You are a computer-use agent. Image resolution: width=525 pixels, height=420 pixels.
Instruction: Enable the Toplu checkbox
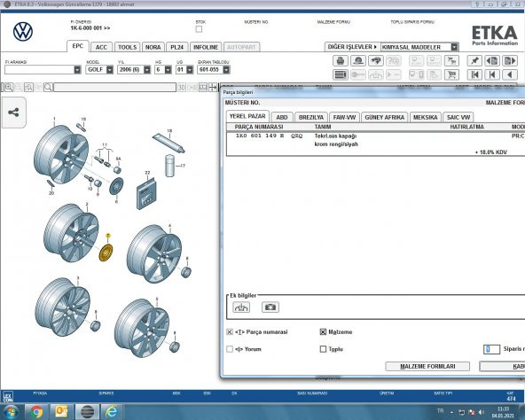(x=323, y=349)
